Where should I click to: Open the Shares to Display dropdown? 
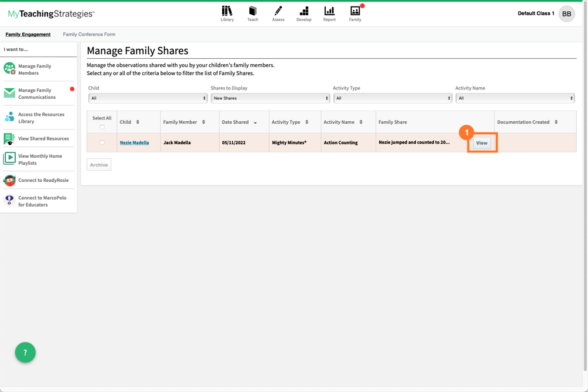coord(269,98)
